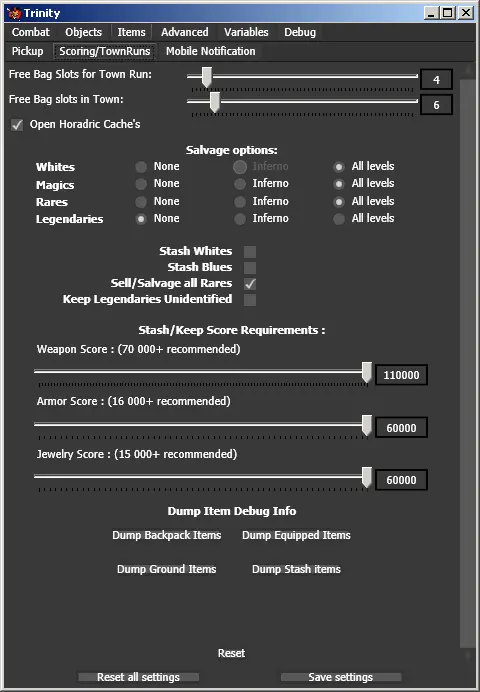Screen dimensions: 480x692
Task: Click the Reset button
Action: 231,653
